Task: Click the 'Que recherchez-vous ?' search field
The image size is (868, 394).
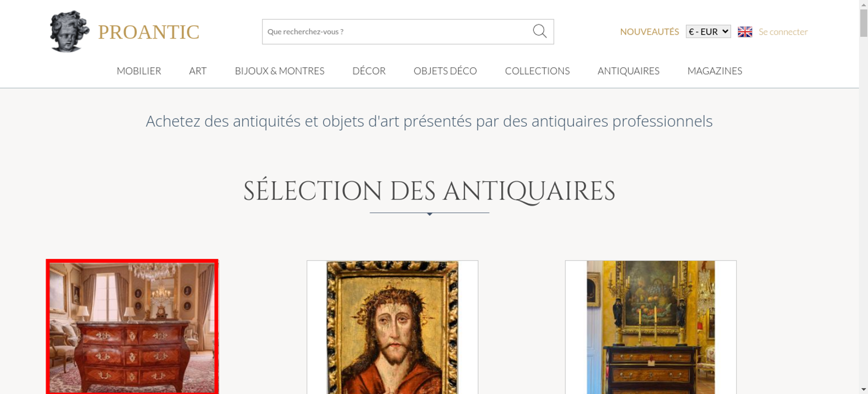Action: coord(395,32)
